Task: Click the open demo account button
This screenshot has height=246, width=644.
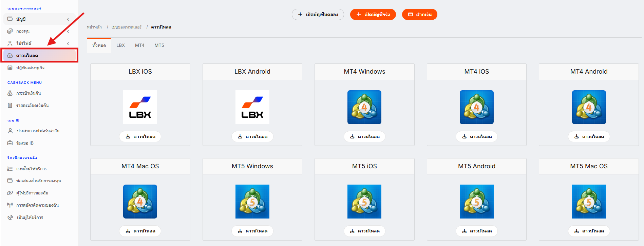Action: coord(318,15)
